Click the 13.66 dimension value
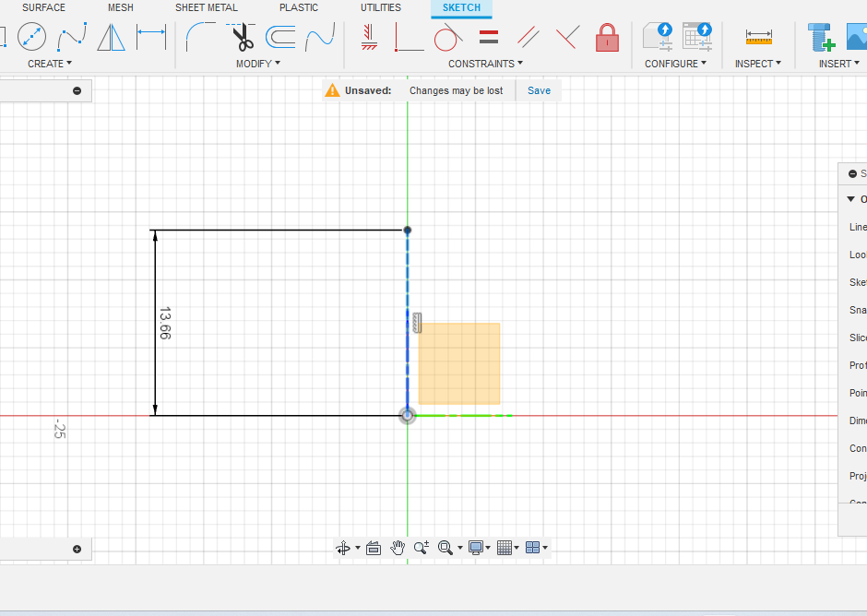The image size is (867, 616). 165,323
